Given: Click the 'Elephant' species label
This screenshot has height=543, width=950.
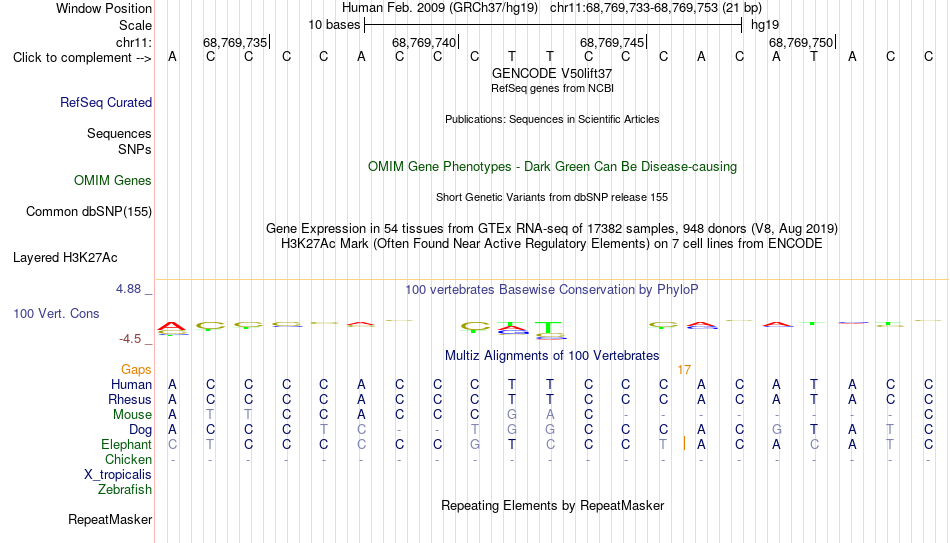Looking at the screenshot, I should pyautogui.click(x=126, y=444).
